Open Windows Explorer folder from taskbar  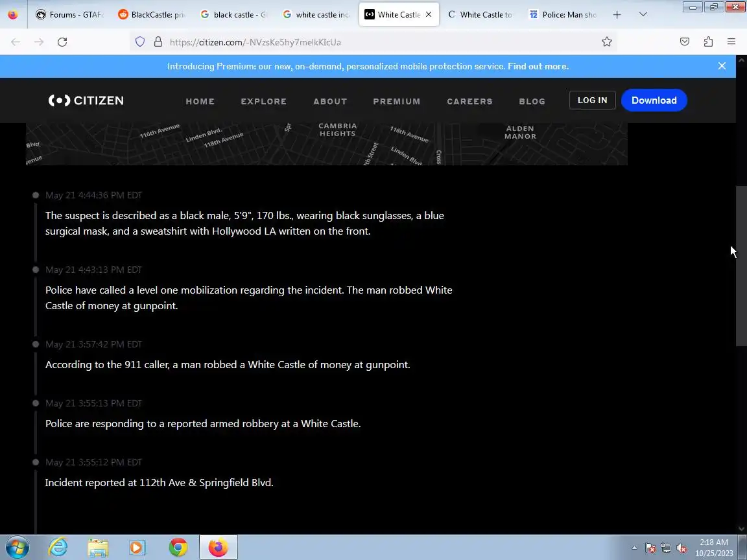[x=98, y=547]
